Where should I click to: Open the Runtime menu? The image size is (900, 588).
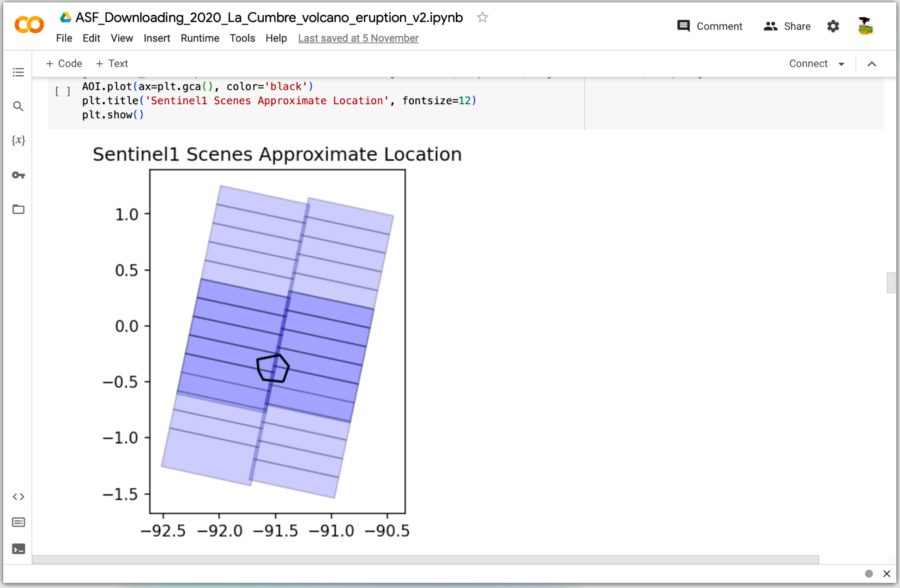click(x=199, y=38)
